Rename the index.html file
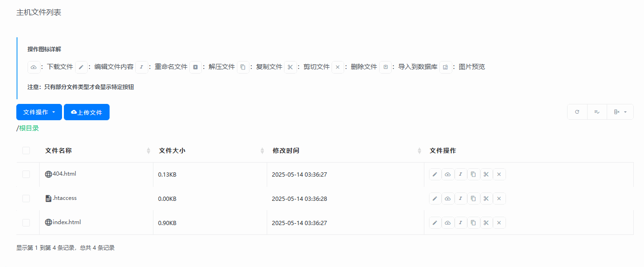644x267 pixels. (461, 223)
